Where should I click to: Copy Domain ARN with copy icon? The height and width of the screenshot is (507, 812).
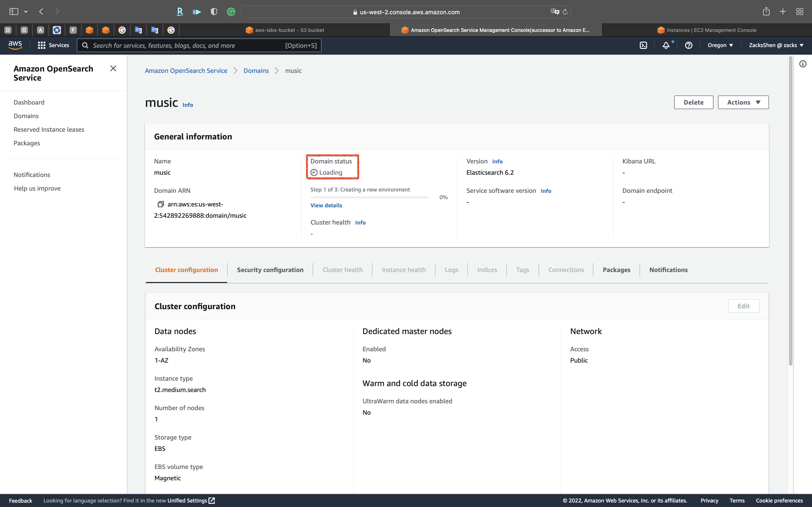point(161,204)
